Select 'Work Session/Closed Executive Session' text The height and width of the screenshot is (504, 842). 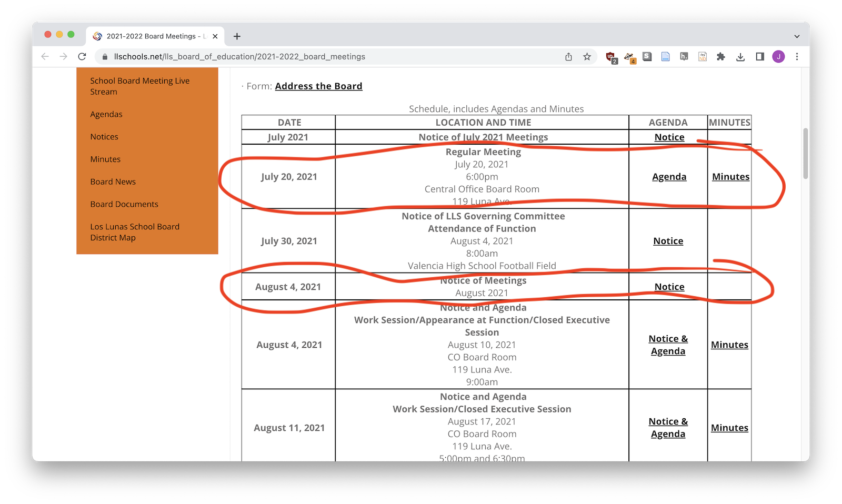482,409
